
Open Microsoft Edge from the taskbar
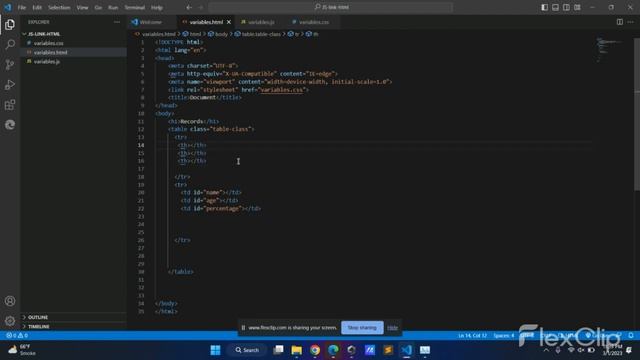point(333,350)
